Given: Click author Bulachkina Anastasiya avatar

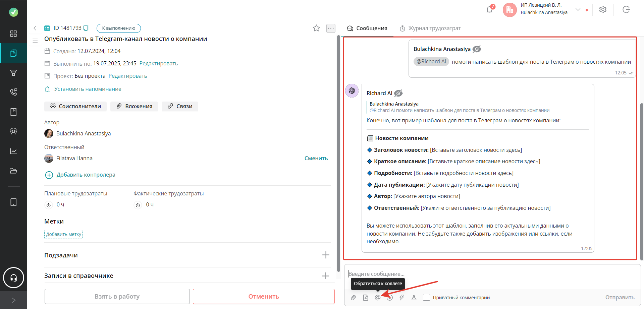Looking at the screenshot, I should click(x=49, y=133).
